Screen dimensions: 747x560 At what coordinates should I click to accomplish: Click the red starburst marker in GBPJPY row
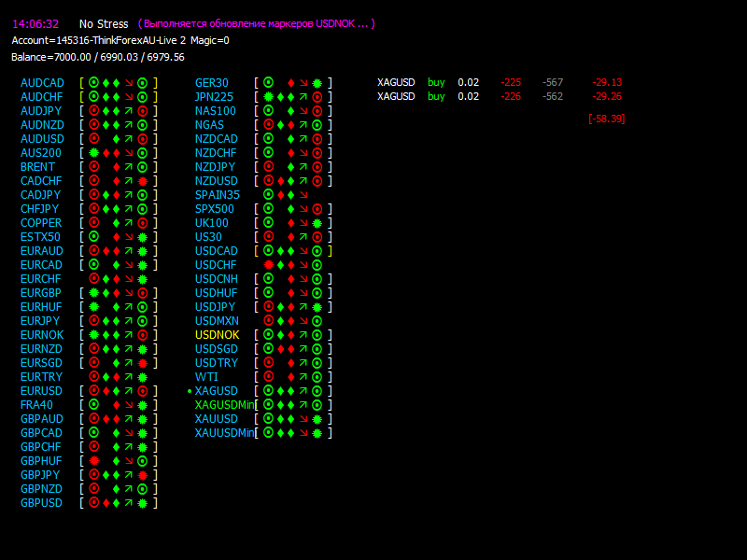[143, 475]
